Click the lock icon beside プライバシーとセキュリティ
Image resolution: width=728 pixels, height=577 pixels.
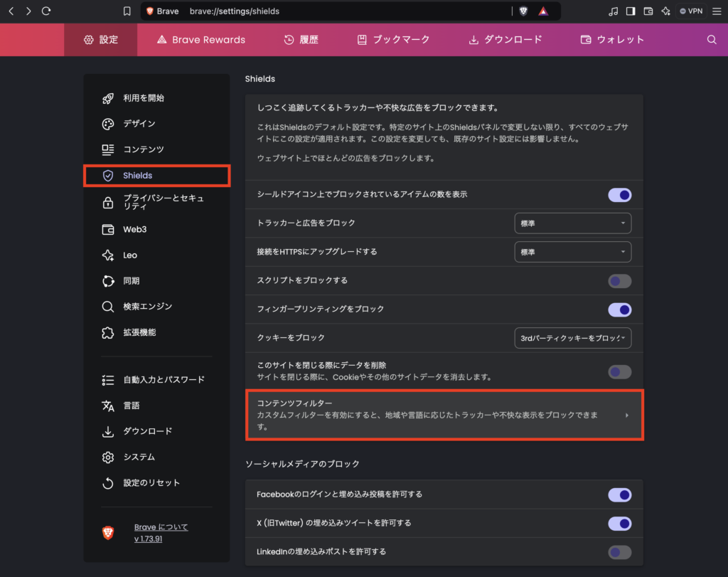pyautogui.click(x=108, y=202)
